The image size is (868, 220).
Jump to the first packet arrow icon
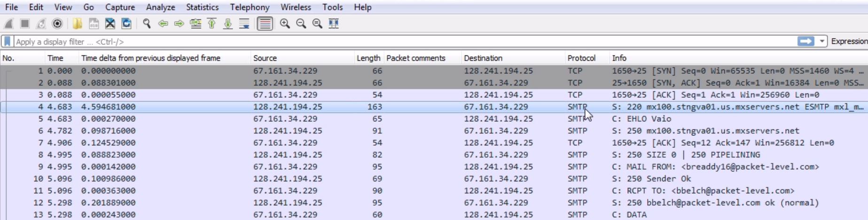tap(212, 24)
